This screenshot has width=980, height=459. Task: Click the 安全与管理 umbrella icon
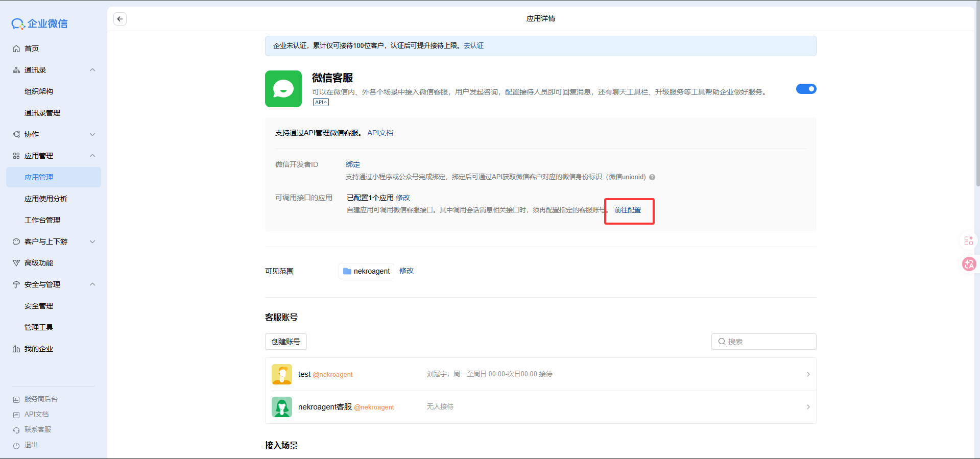16,284
